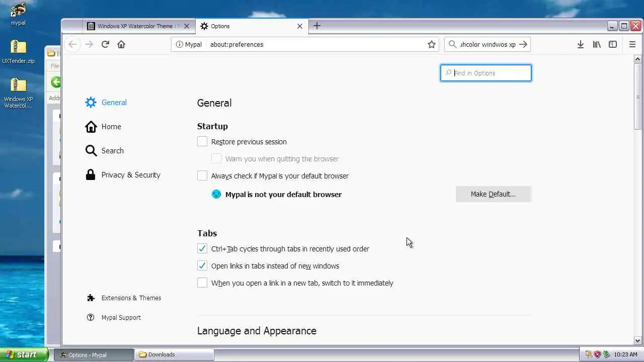Open the Library toolbar icon
644x362 pixels.
tap(597, 44)
